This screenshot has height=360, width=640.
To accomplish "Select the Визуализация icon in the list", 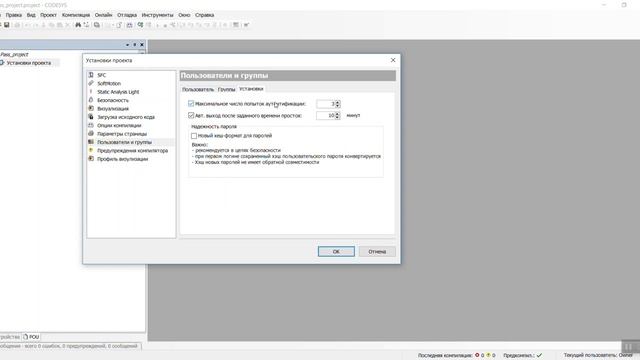I will 91,109.
